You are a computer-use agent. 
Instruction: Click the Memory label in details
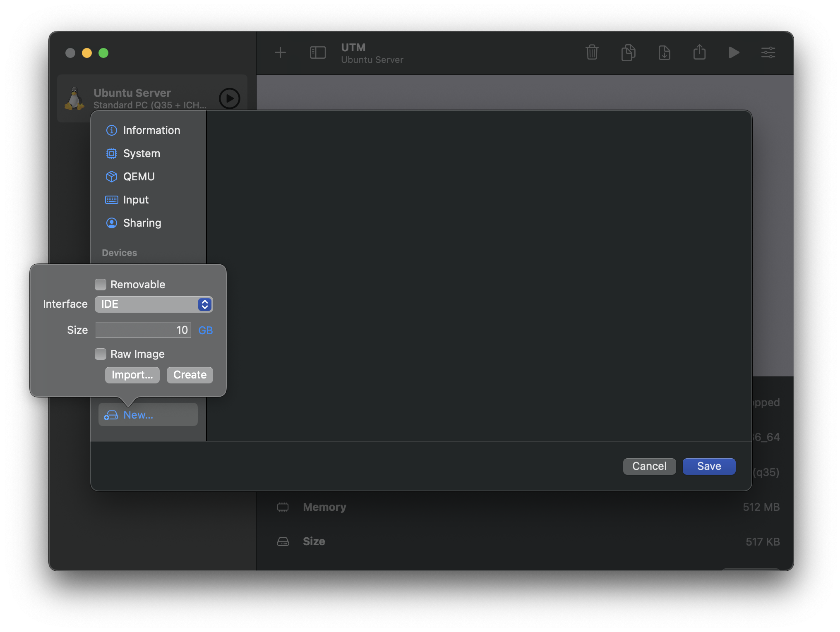click(324, 507)
